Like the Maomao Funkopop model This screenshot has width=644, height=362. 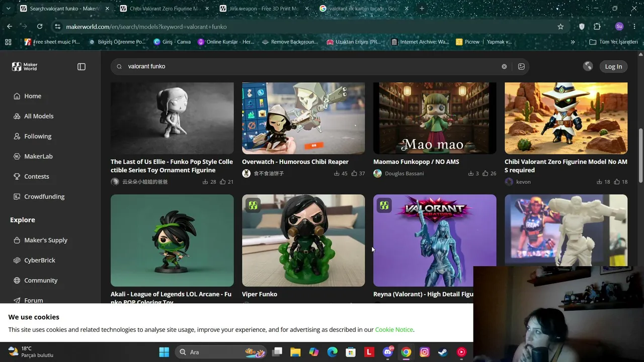(x=486, y=173)
